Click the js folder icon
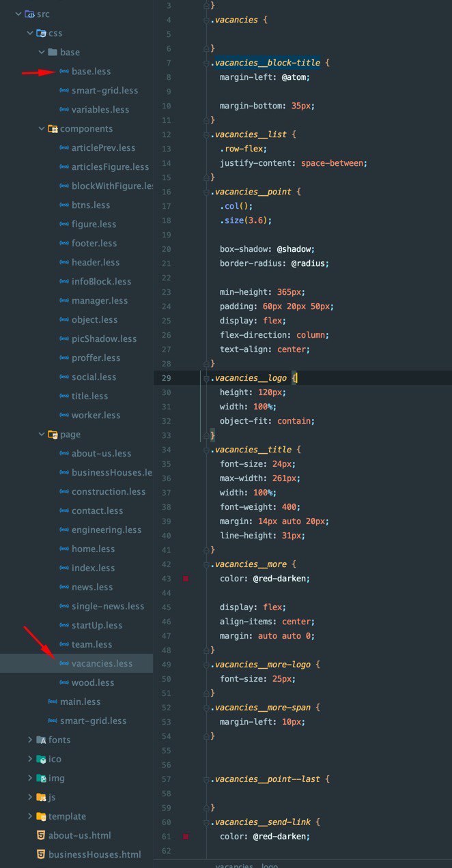Viewport: 452px width, 868px height. 41,797
